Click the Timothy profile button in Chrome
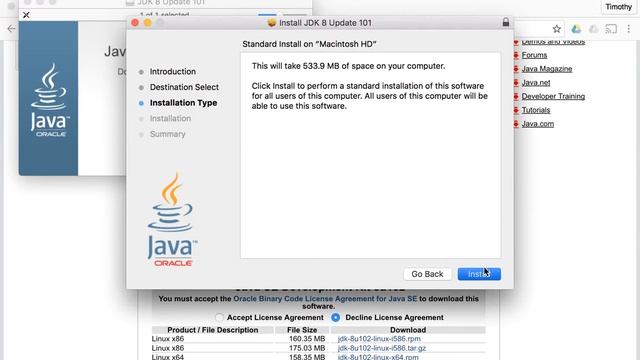 point(618,7)
